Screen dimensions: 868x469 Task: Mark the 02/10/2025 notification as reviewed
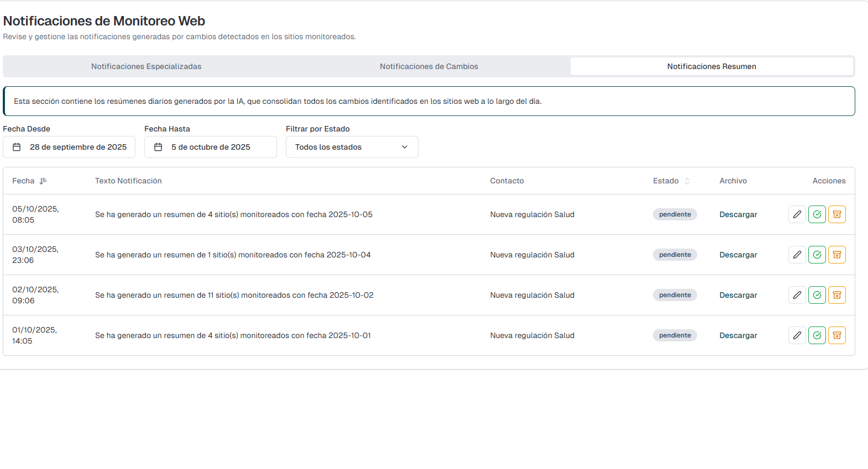click(x=817, y=295)
